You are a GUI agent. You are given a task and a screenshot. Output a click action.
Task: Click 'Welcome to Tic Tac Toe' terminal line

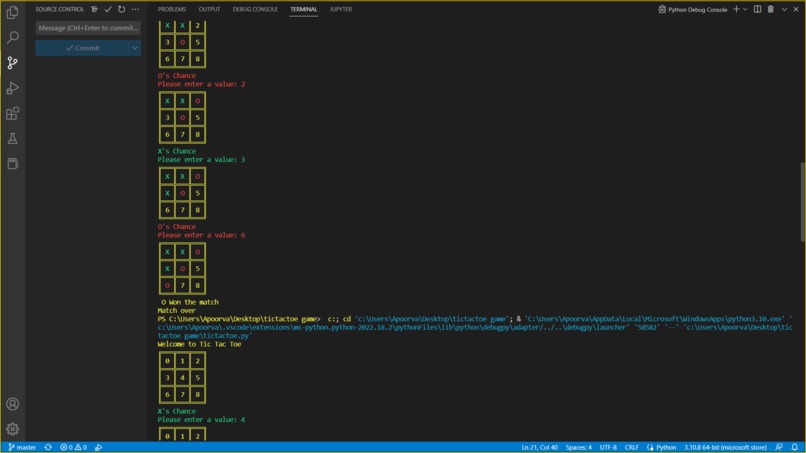pyautogui.click(x=199, y=344)
